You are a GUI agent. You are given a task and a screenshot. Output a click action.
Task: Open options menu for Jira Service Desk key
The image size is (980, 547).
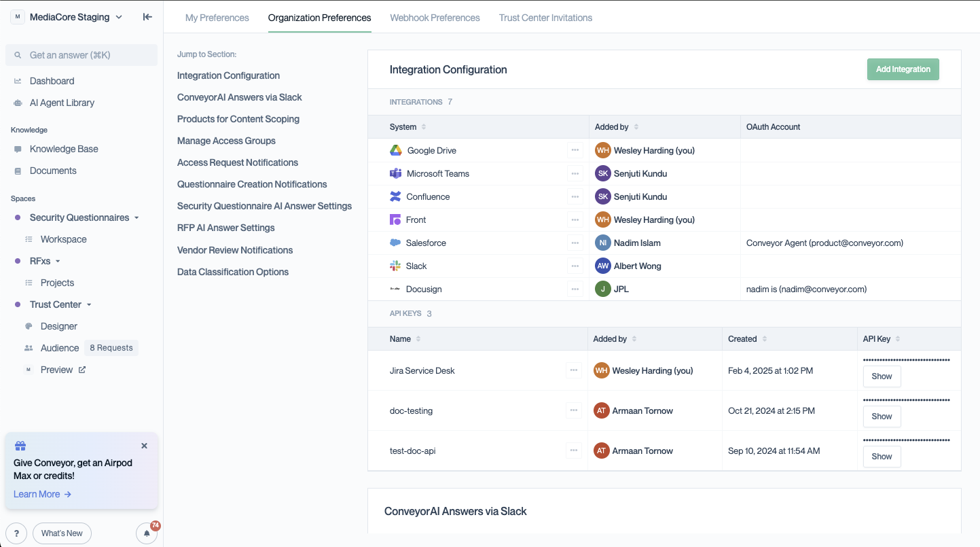coord(574,370)
